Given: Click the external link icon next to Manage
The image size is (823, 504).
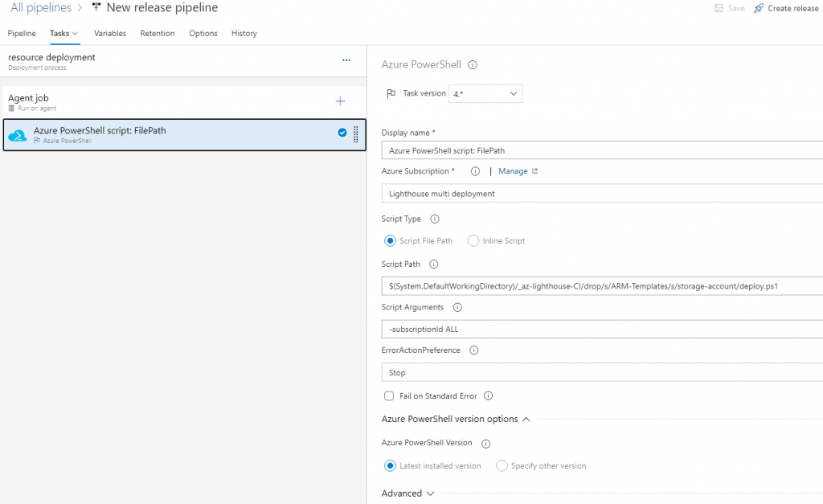Looking at the screenshot, I should click(x=534, y=171).
